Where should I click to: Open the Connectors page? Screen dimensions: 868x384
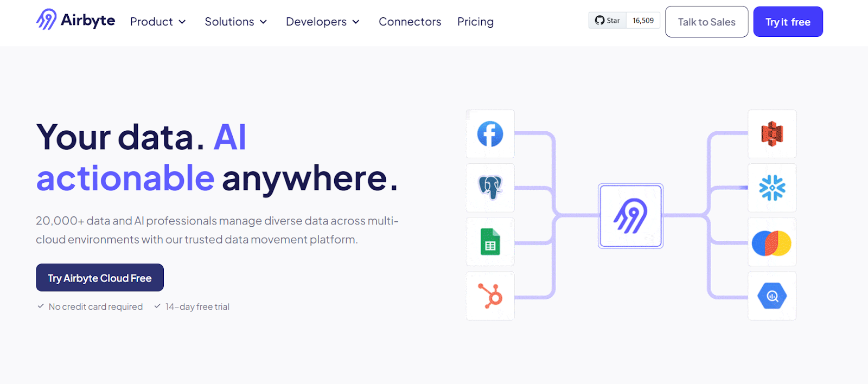pyautogui.click(x=410, y=22)
